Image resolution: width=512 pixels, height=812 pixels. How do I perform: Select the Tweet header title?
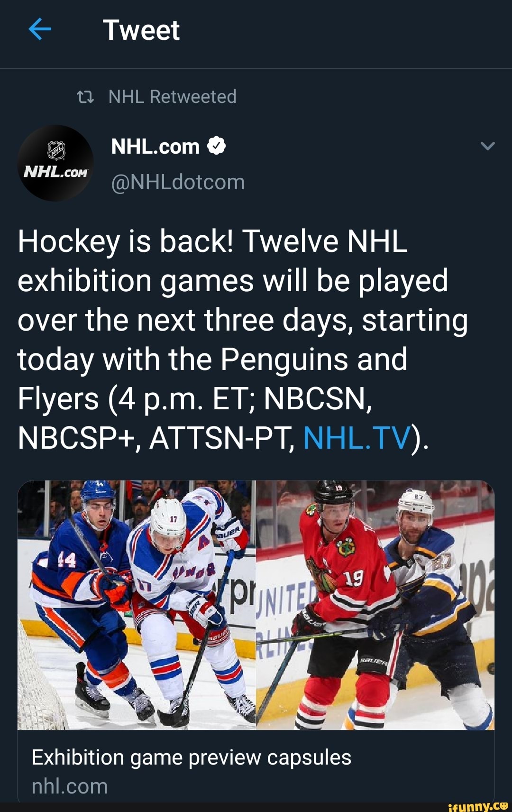(141, 30)
